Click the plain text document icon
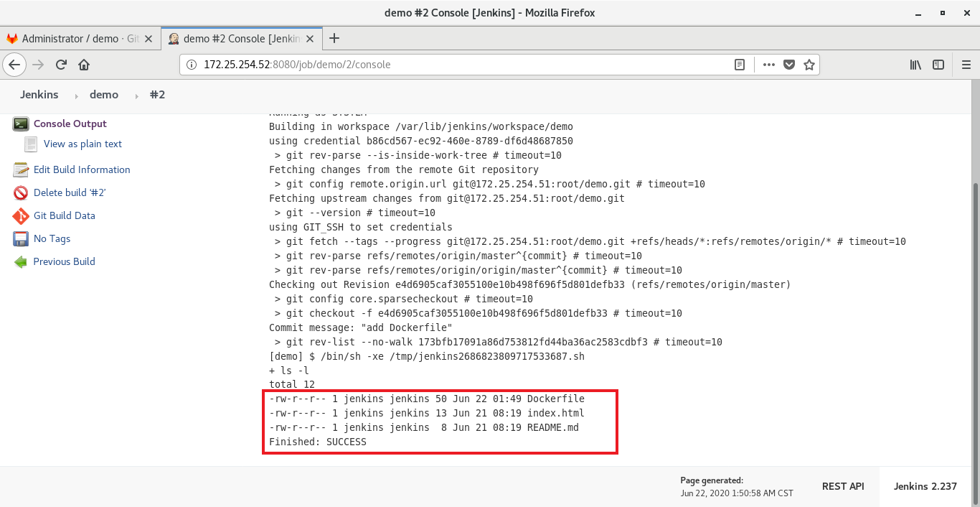The image size is (980, 507). coord(31,144)
